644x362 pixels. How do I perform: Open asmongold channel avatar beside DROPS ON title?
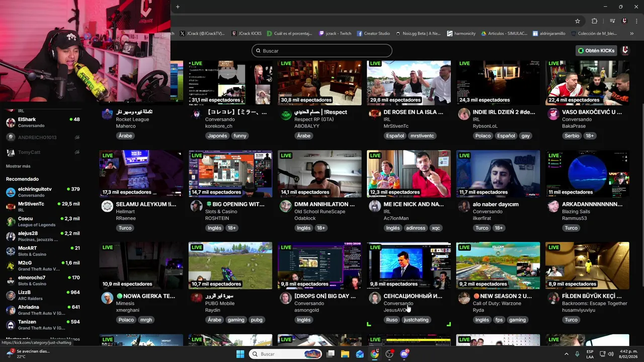285,298
